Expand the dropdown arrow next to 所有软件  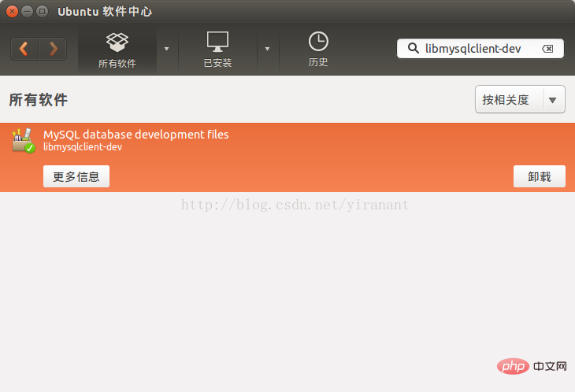pos(166,49)
